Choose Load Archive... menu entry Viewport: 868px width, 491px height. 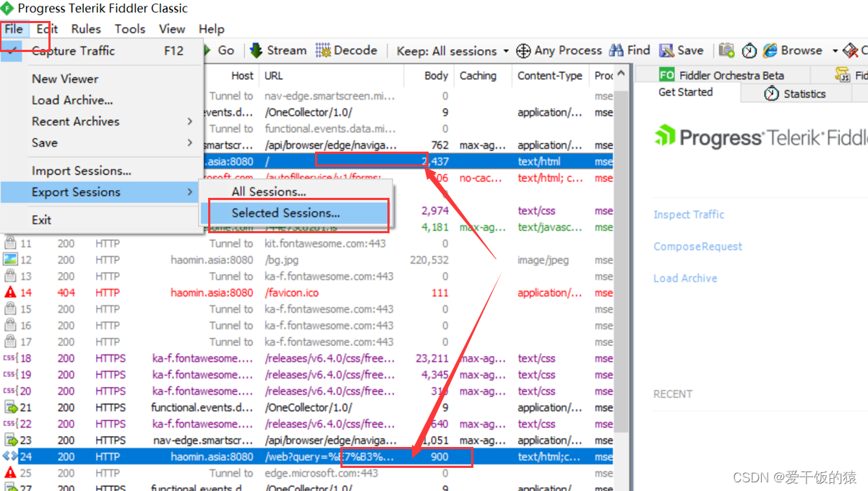pyautogui.click(x=102, y=100)
